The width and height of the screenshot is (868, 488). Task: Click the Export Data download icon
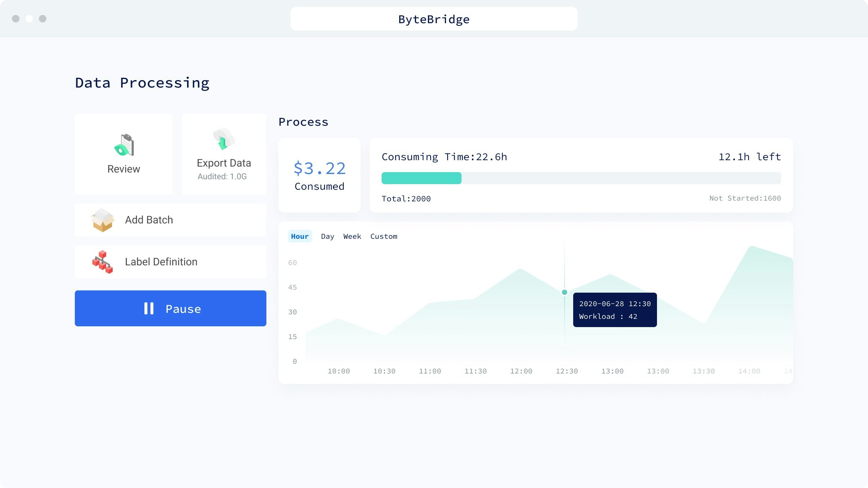pos(223,139)
